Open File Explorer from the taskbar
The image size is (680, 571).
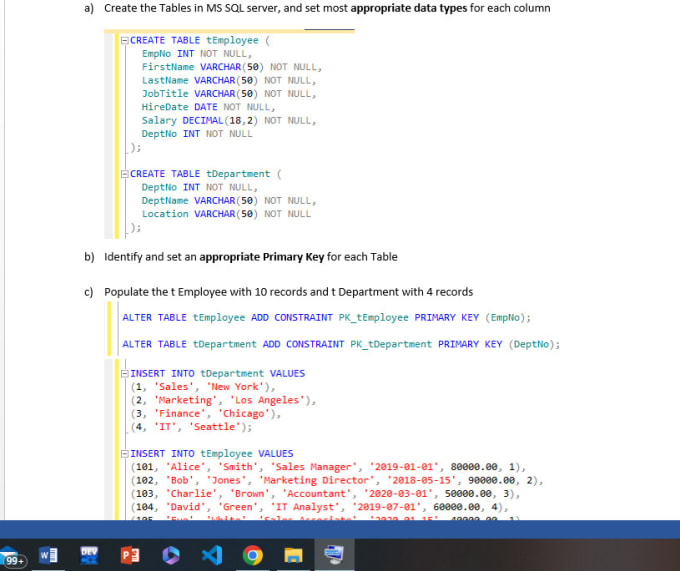coord(293,555)
